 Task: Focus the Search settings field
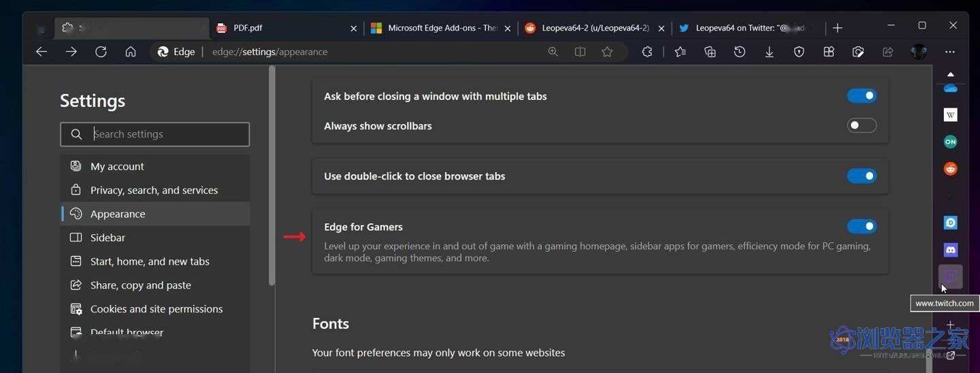(x=154, y=134)
